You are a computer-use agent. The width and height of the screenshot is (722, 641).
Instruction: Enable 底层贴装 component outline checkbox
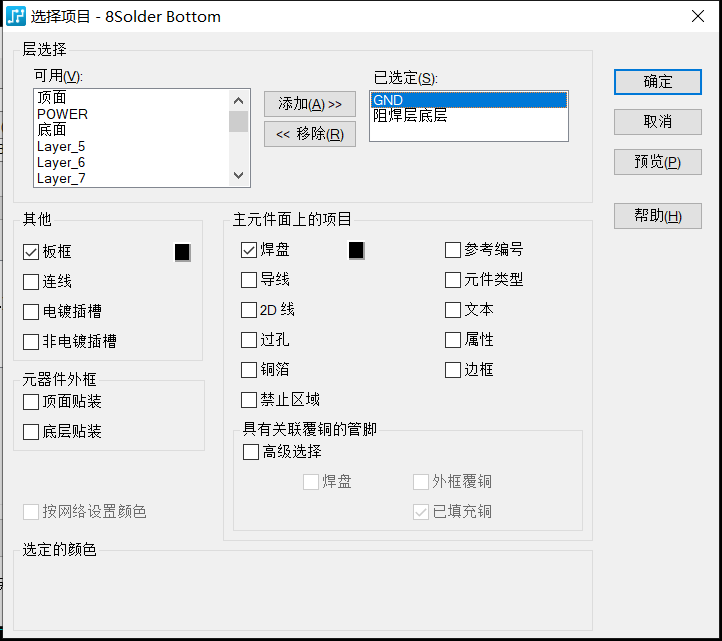point(31,432)
